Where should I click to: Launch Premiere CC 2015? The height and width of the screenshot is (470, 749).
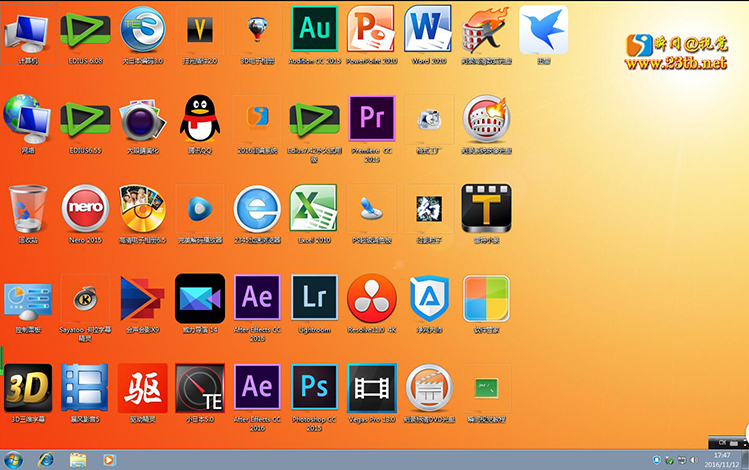coord(372,118)
